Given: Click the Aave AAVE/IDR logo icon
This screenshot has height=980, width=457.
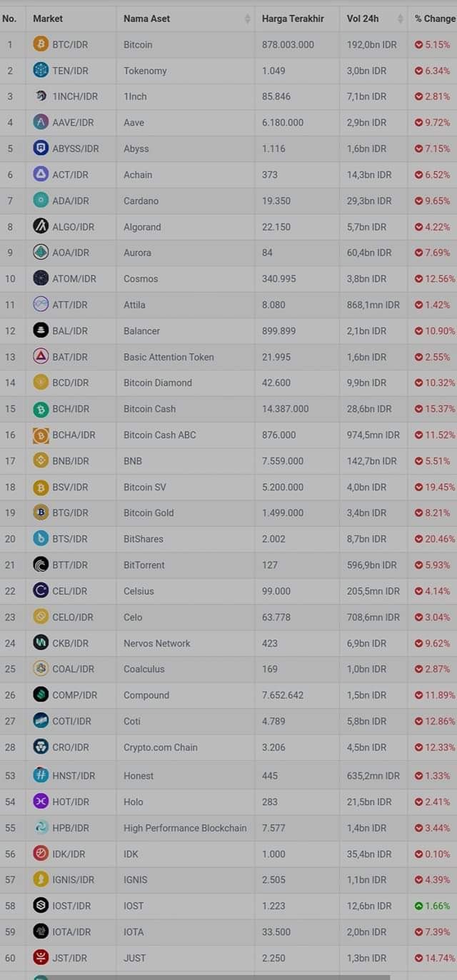Looking at the screenshot, I should click(x=41, y=122).
